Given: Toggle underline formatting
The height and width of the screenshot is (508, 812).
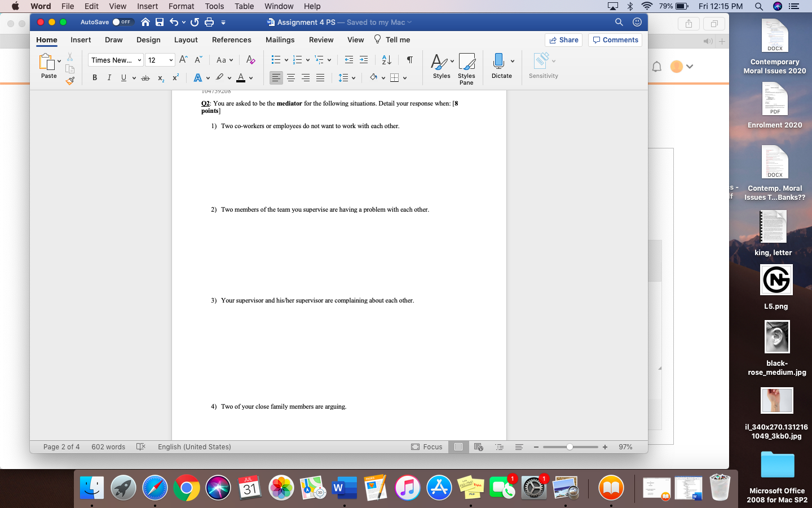Looking at the screenshot, I should point(123,77).
